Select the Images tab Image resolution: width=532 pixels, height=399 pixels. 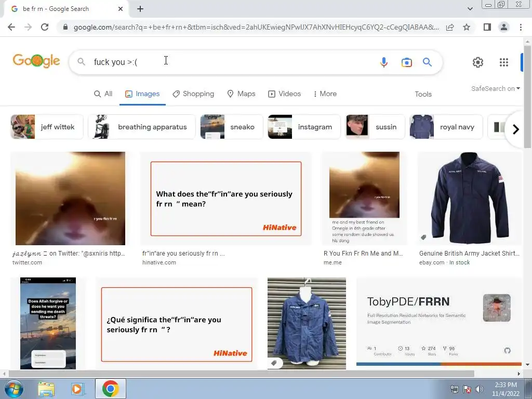[142, 94]
